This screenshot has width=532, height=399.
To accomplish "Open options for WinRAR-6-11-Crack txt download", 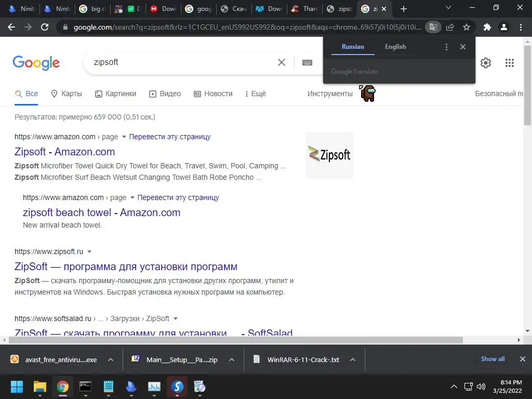I will pyautogui.click(x=353, y=360).
